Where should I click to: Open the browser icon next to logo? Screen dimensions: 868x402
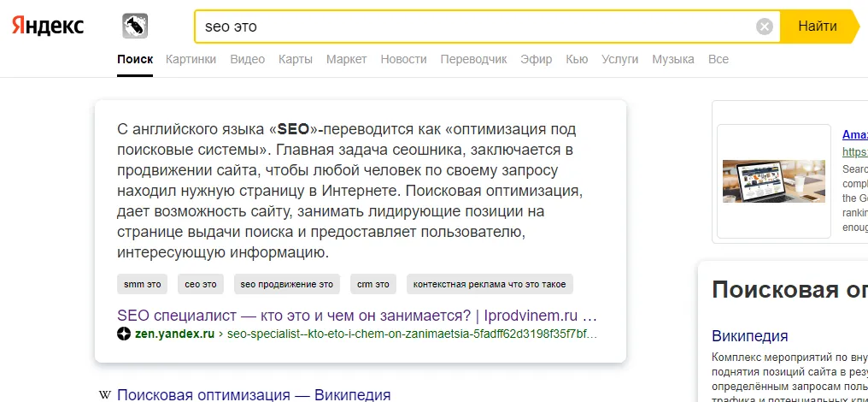[135, 26]
